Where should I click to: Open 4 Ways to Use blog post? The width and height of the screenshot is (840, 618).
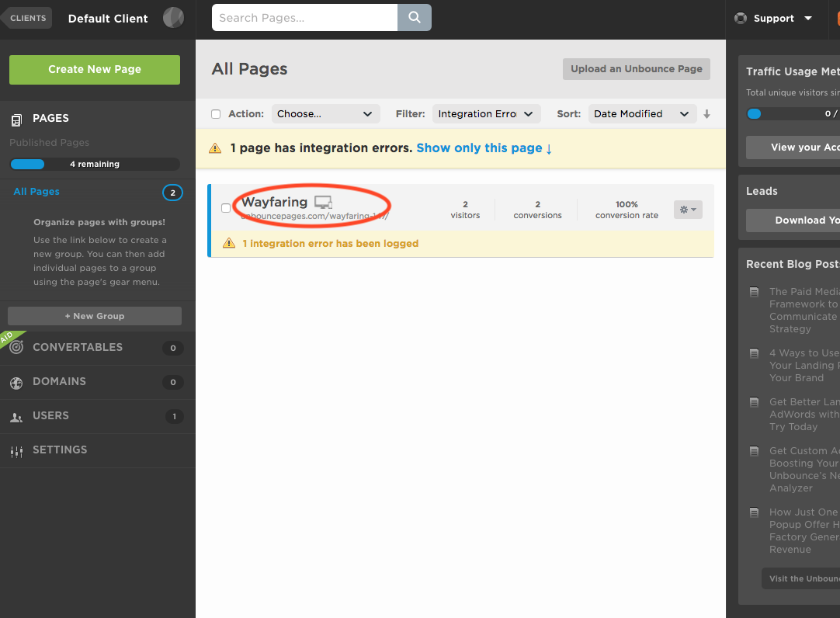tap(804, 366)
